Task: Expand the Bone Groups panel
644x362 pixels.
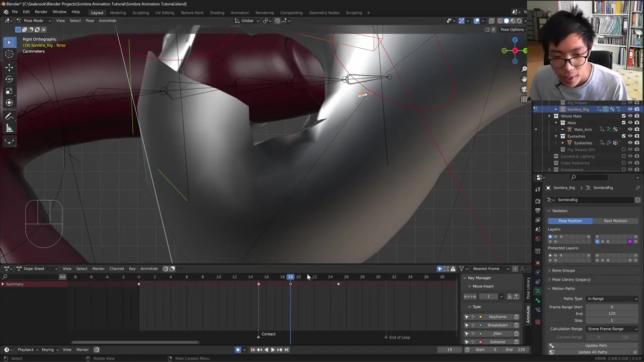Action: pos(563,270)
